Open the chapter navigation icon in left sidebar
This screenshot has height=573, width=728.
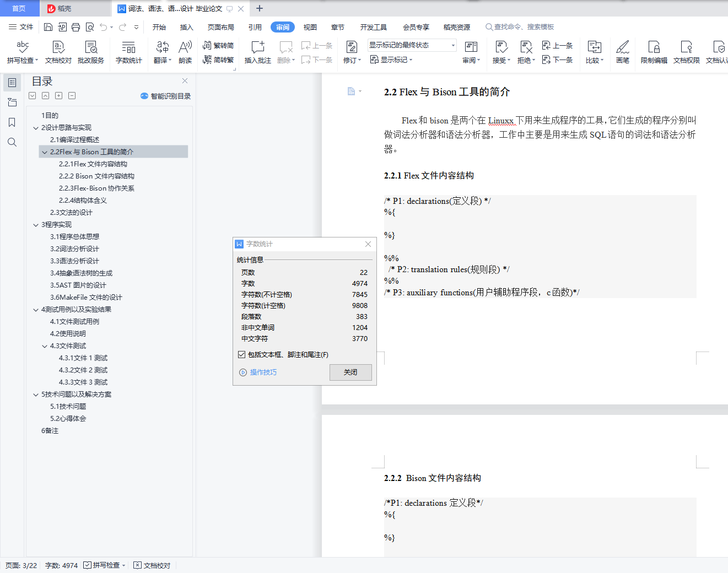click(12, 102)
